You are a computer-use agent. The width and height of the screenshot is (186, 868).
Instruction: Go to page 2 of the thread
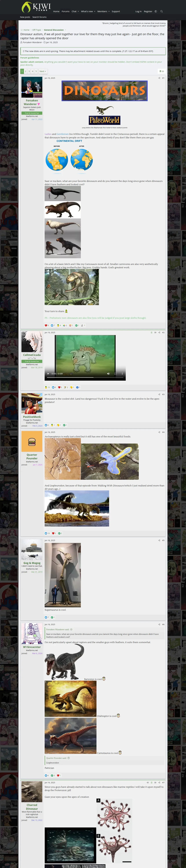(26, 71)
